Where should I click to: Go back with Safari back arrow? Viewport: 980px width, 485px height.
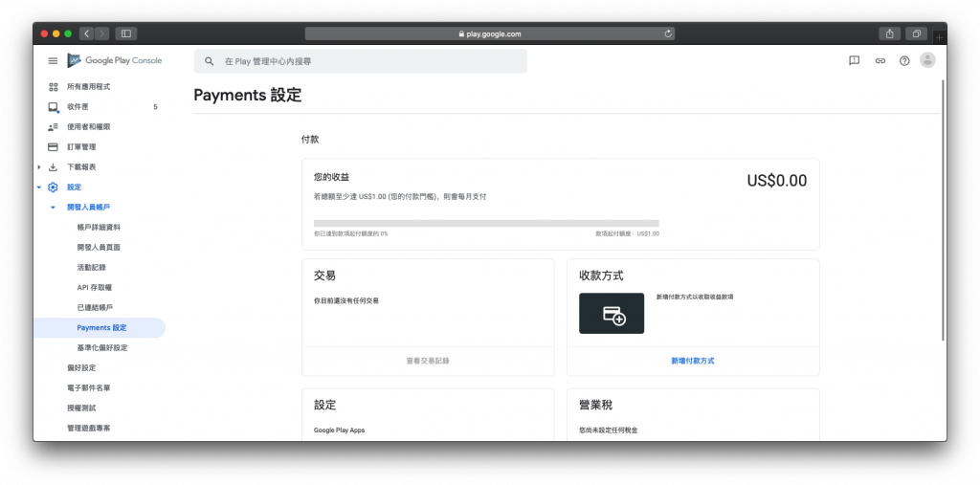pyautogui.click(x=86, y=33)
